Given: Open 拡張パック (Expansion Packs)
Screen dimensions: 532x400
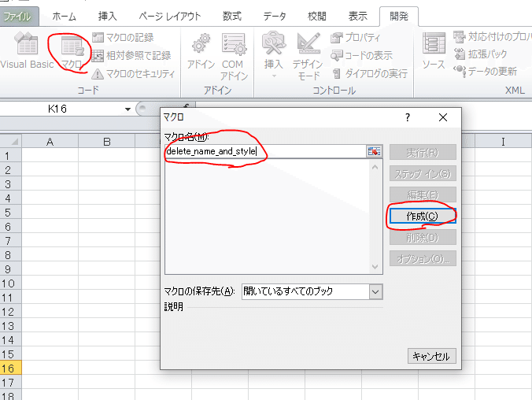Looking at the screenshot, I should (x=480, y=54).
